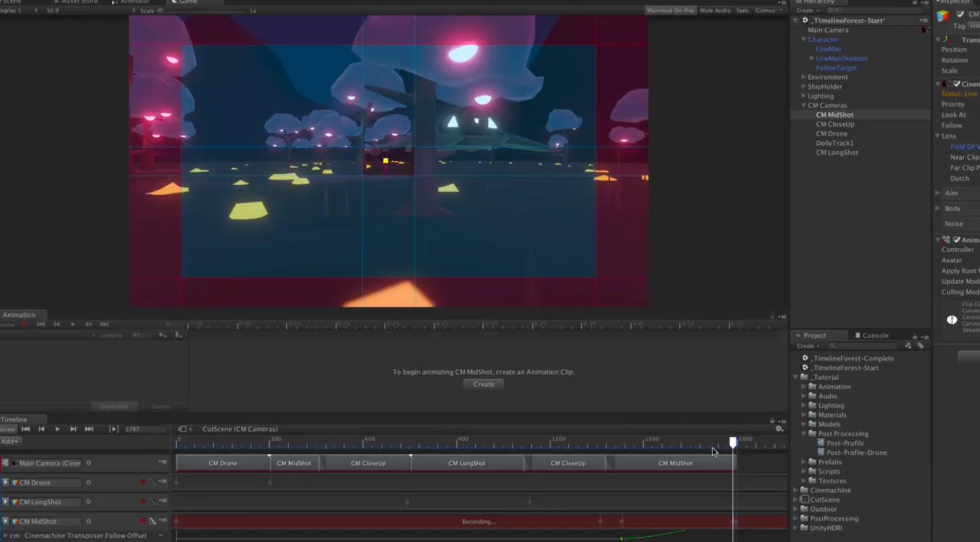Screen dimensions: 980x542
Task: Open Hierarchy Create dropdown
Action: pyautogui.click(x=807, y=11)
